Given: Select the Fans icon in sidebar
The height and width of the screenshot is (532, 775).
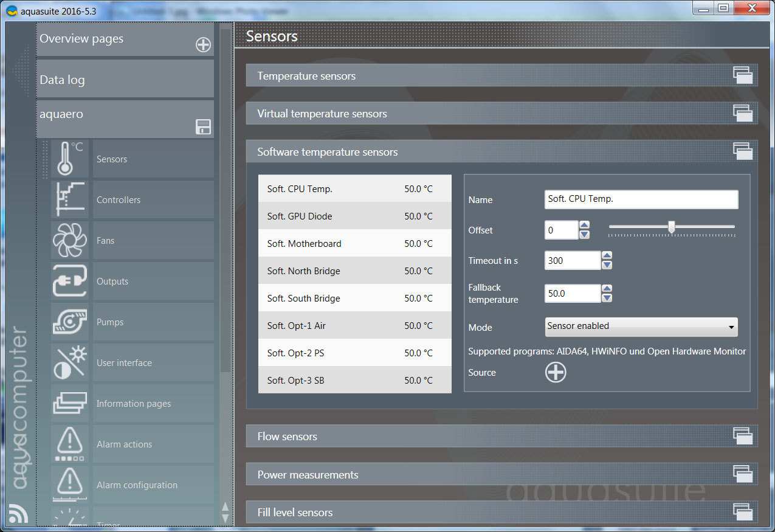Looking at the screenshot, I should (x=70, y=241).
